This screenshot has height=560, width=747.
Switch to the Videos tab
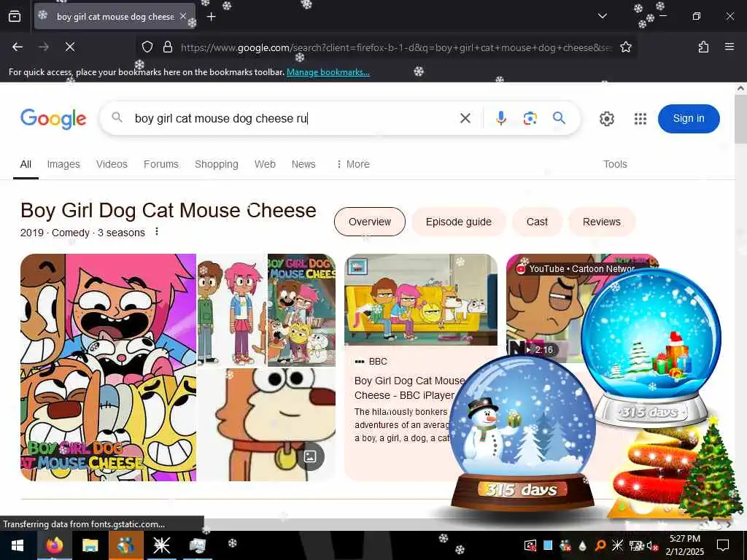[x=112, y=164]
